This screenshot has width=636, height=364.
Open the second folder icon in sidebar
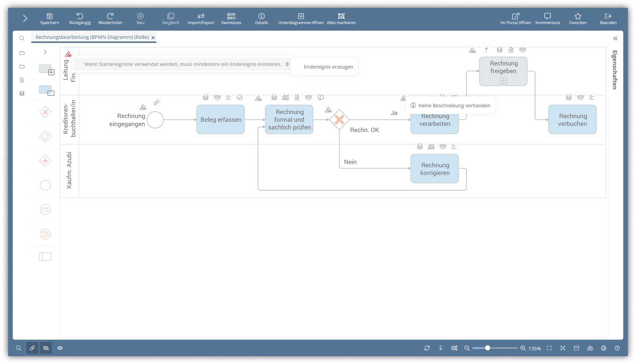tap(22, 67)
